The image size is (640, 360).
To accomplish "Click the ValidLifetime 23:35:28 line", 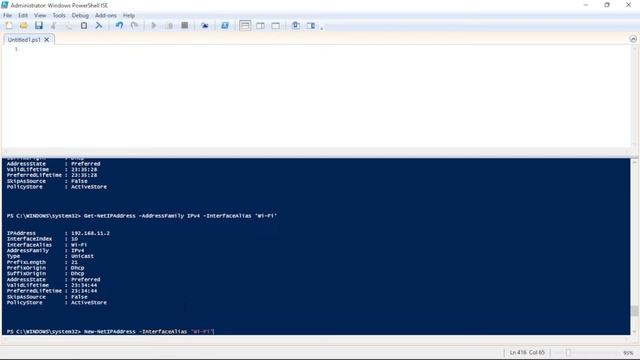I will point(52,169).
